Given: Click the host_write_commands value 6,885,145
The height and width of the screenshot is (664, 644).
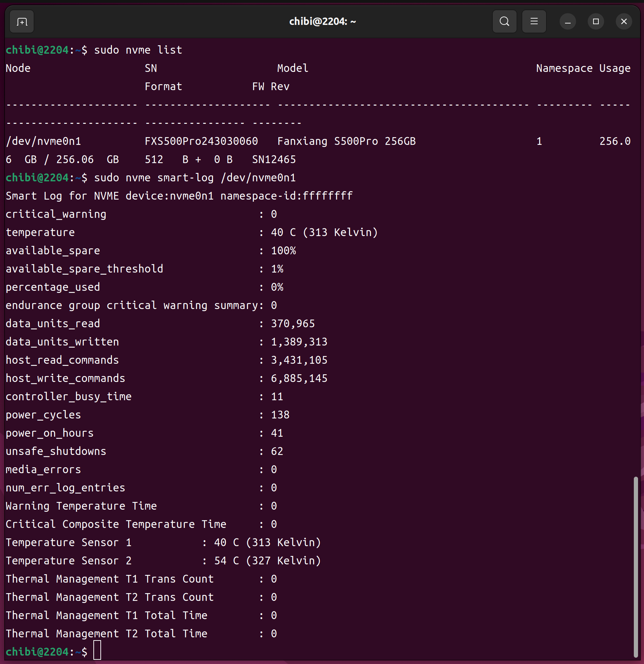Looking at the screenshot, I should pos(299,378).
